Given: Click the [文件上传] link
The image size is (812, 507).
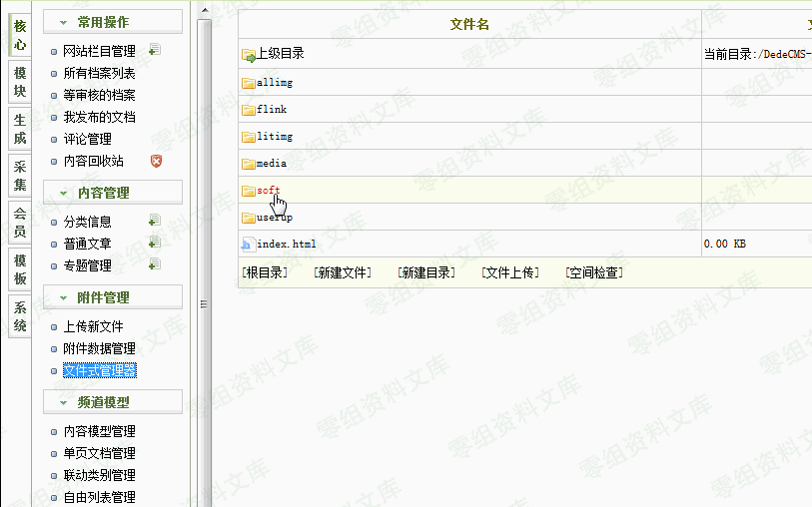Looking at the screenshot, I should click(510, 272).
